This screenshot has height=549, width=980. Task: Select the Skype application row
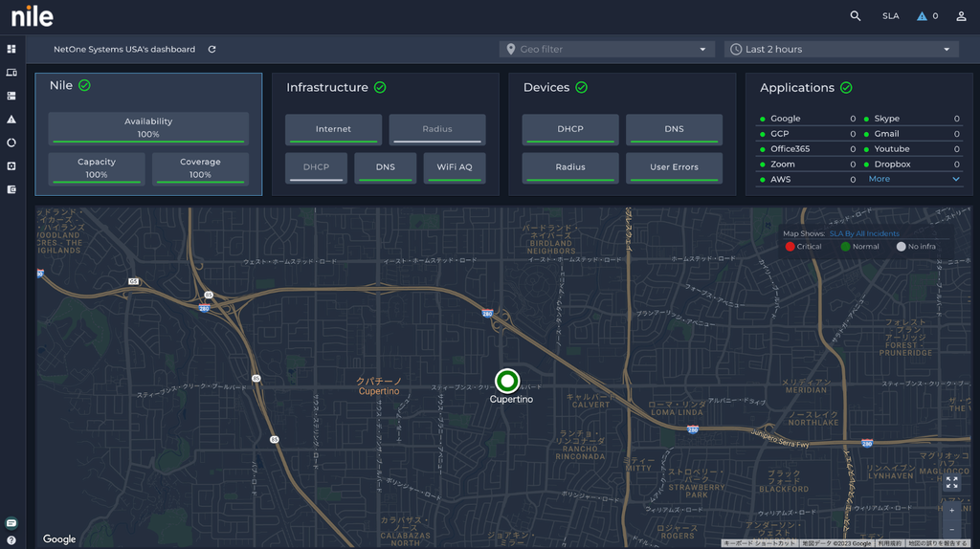point(912,119)
